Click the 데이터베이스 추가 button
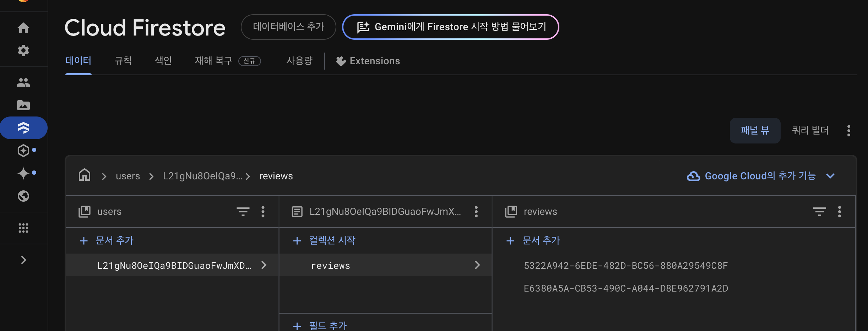Viewport: 868px width, 331px height. 288,27
